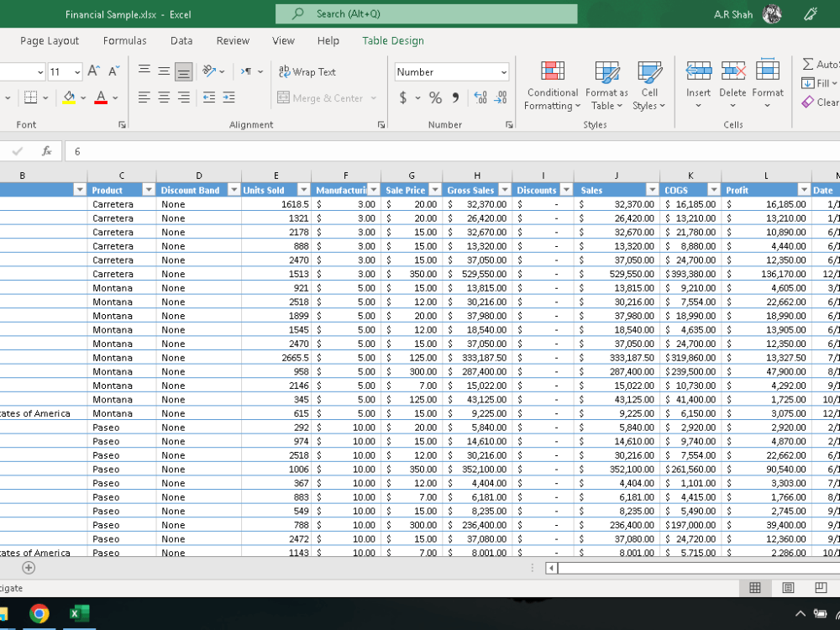The height and width of the screenshot is (630, 840).
Task: Apply top align to cells
Action: click(x=144, y=71)
